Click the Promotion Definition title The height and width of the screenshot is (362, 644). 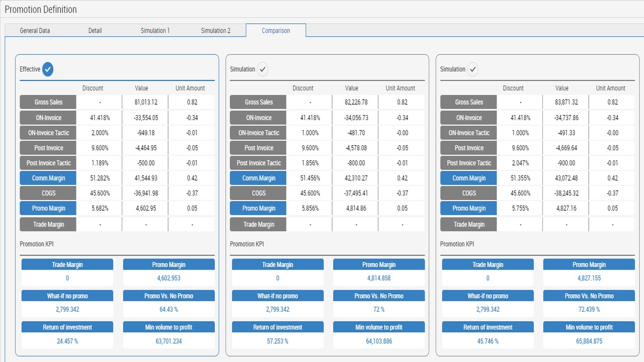click(x=41, y=10)
